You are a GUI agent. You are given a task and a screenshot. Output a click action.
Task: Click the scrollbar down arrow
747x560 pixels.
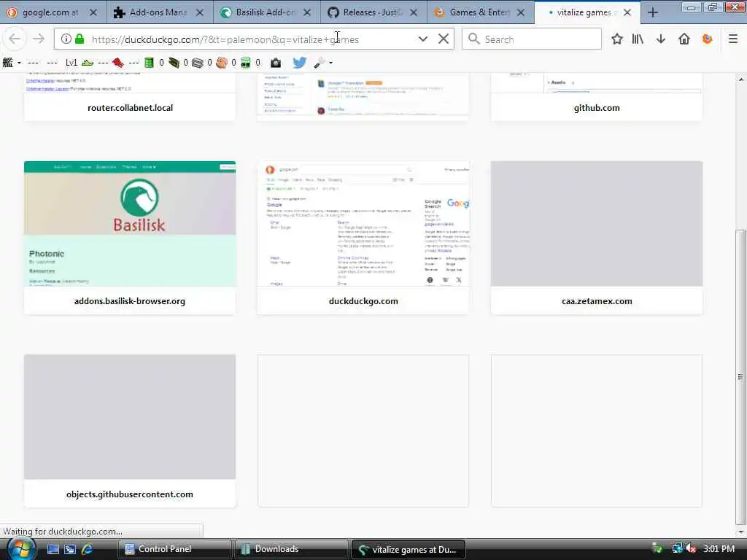740,532
